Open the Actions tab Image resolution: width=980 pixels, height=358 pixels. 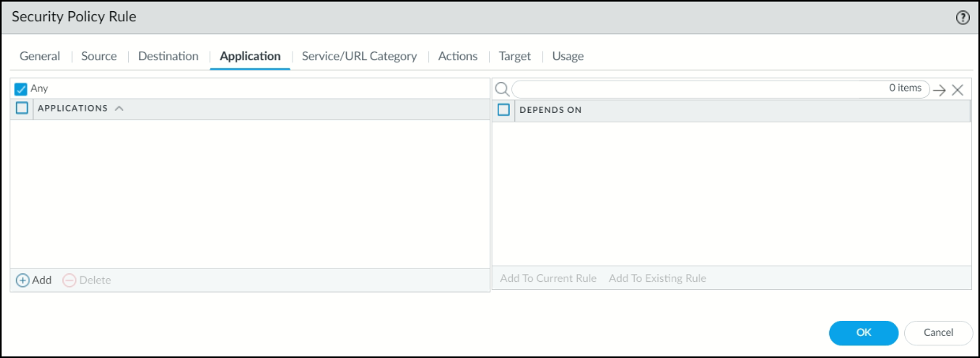click(x=458, y=56)
